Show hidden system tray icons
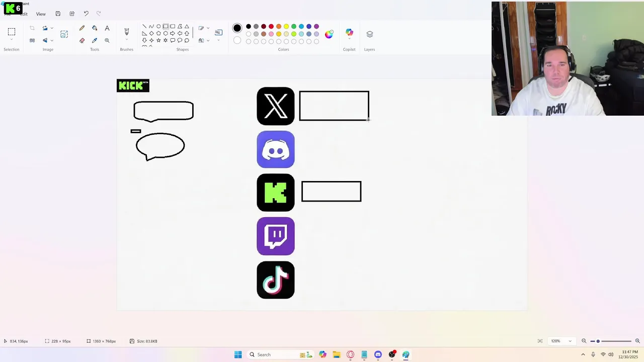Screen dimensions: 644x362 coord(583,354)
